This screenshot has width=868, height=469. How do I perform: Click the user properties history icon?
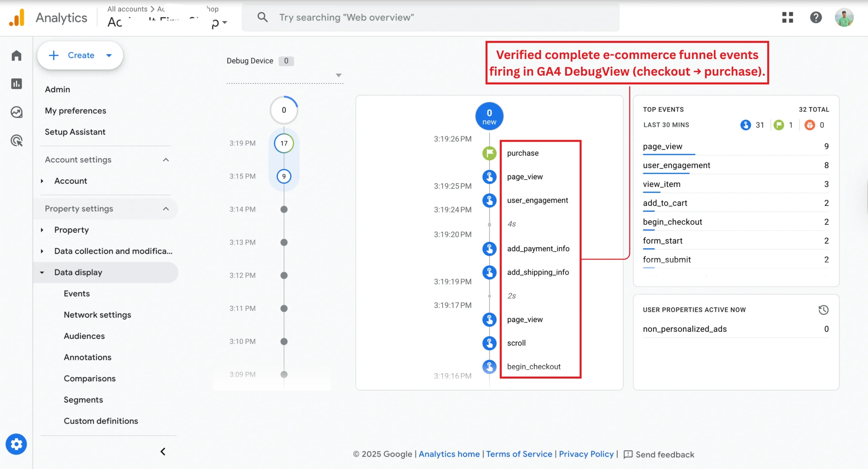(823, 310)
